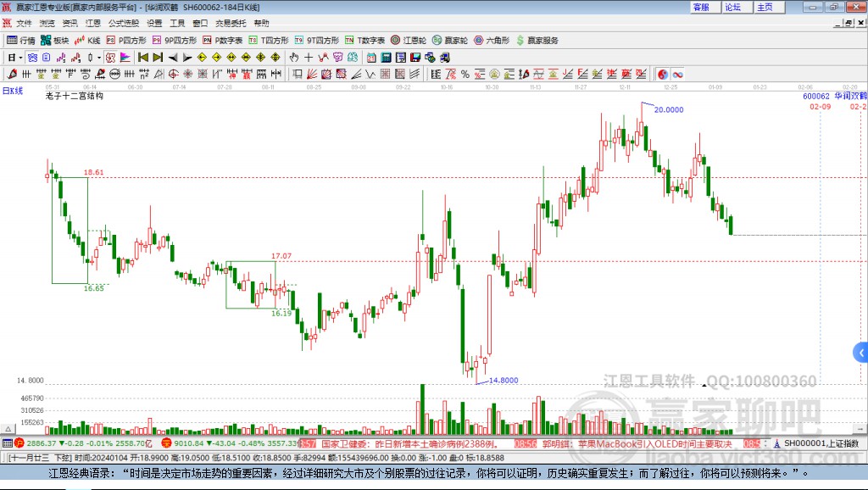Click the pink flag icon
The image size is (868, 490).
(125, 57)
